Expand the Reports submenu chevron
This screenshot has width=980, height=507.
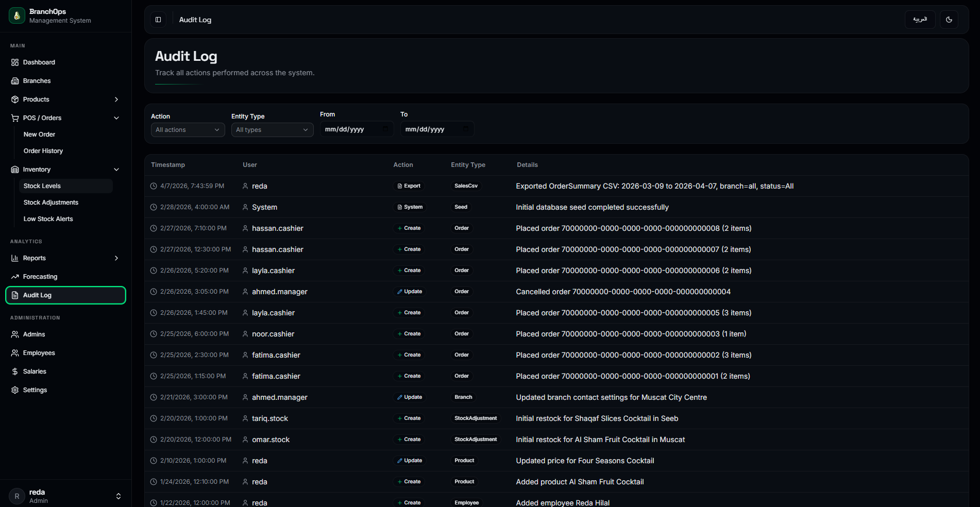pyautogui.click(x=116, y=258)
